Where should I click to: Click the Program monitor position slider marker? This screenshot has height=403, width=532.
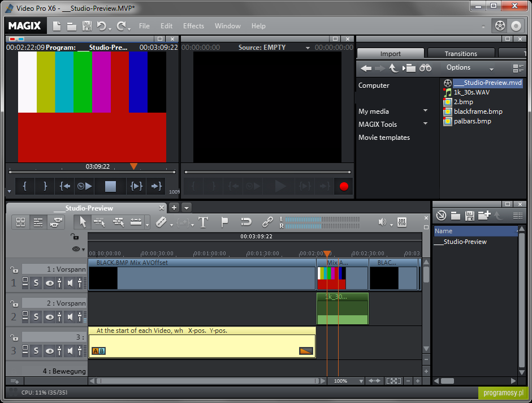pyautogui.click(x=133, y=166)
